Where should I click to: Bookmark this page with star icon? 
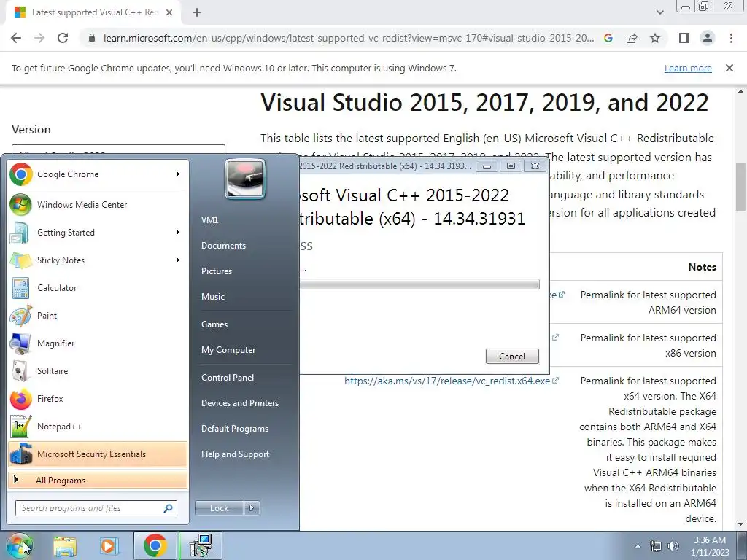[655, 38]
